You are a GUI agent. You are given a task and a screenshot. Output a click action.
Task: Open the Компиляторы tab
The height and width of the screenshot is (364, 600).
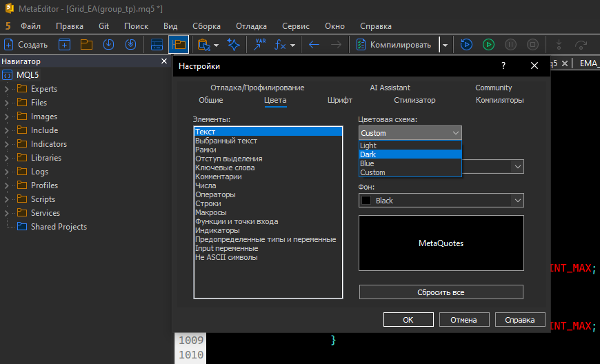pyautogui.click(x=499, y=100)
